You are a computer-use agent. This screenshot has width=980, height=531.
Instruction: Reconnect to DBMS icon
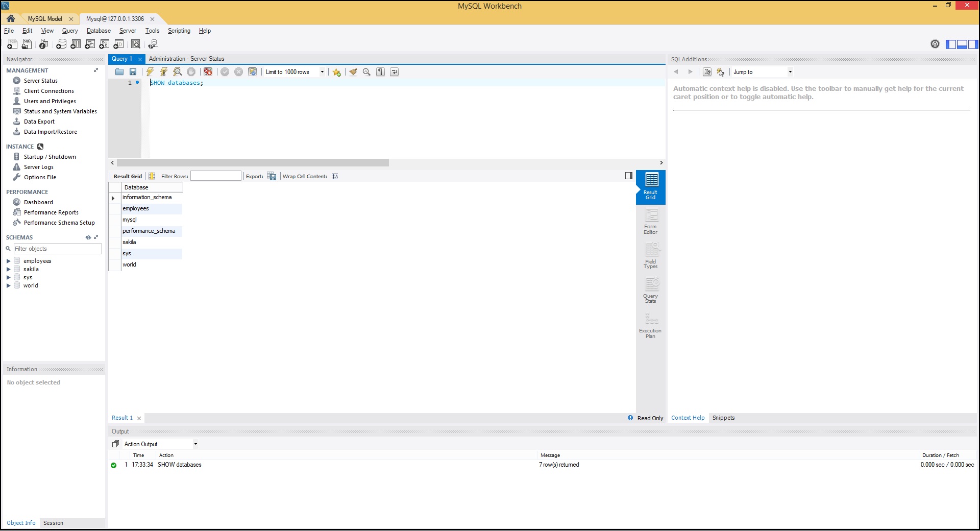153,44
